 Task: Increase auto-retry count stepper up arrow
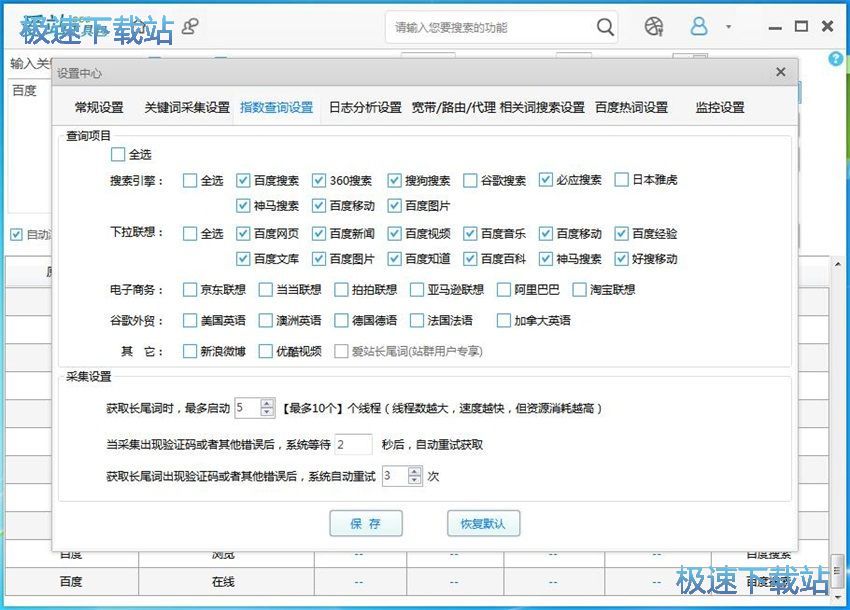click(x=415, y=472)
